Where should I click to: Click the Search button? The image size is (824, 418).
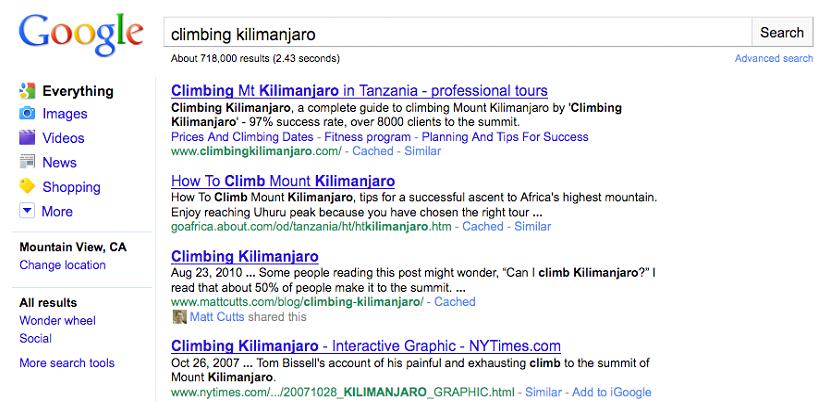(782, 33)
